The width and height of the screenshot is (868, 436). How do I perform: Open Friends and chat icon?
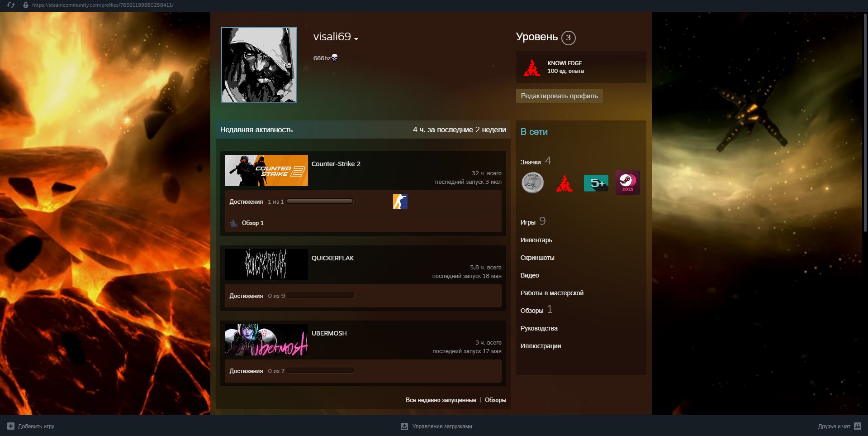(x=857, y=426)
